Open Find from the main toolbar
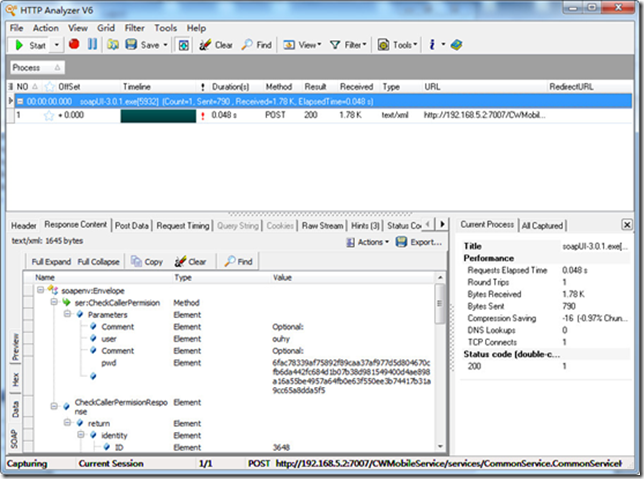Screen dimensions: 644x479 (257, 45)
